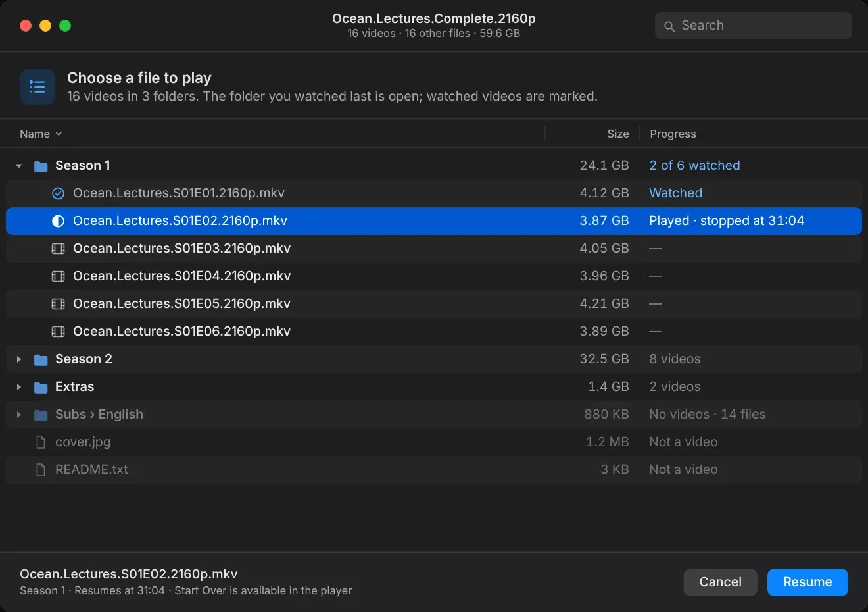Screen dimensions: 868x612
Task: Click the film icon beside S01E06
Action: 58,332
